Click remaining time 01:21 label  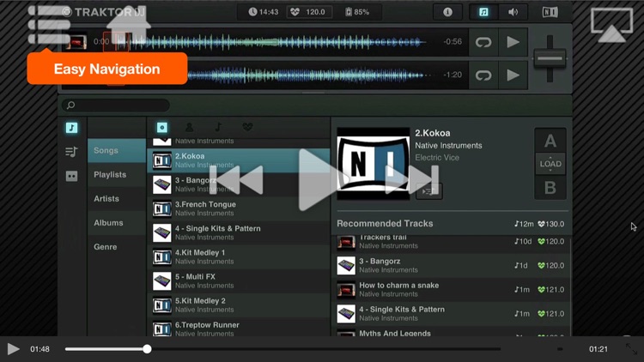[598, 349]
